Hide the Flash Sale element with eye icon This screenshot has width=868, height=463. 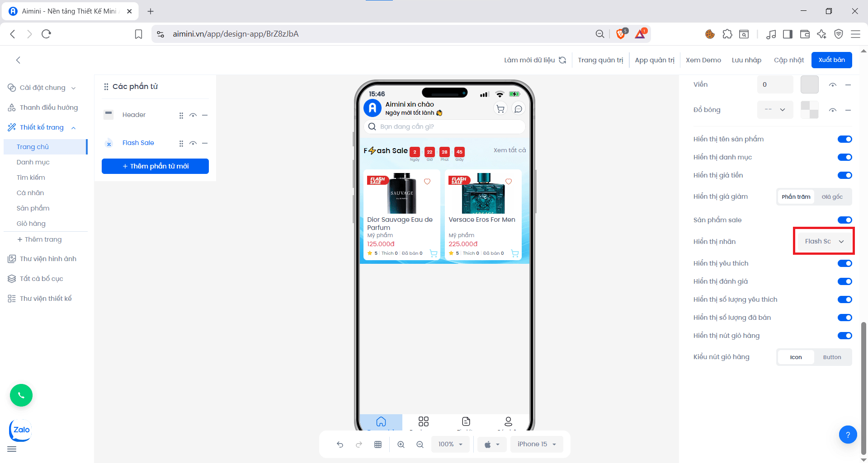tap(193, 143)
